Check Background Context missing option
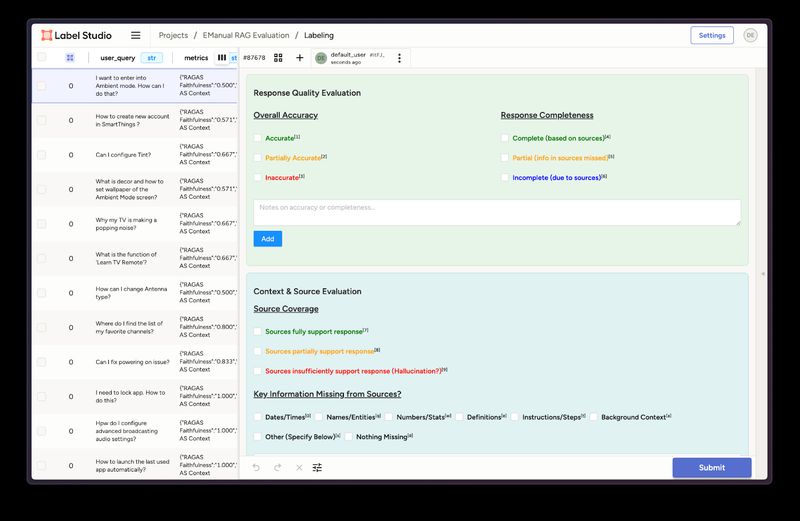This screenshot has width=800, height=521. coord(593,417)
